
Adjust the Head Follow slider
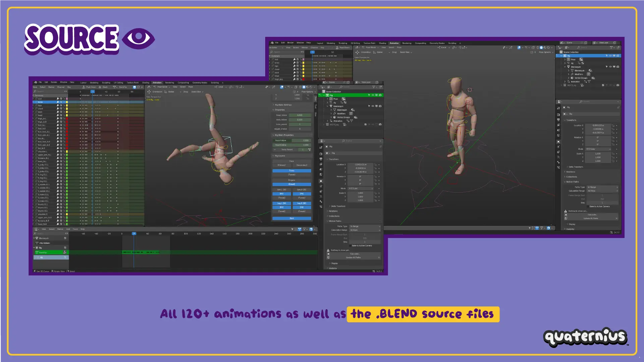click(x=292, y=145)
